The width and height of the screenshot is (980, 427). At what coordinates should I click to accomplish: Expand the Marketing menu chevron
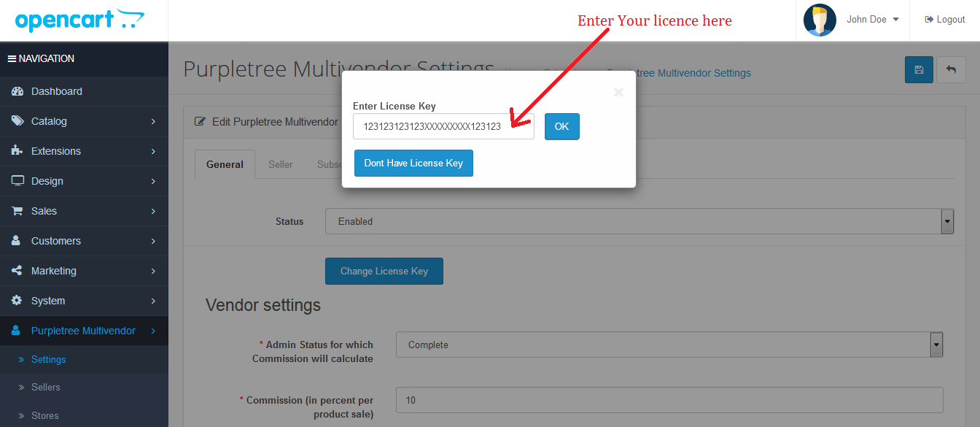click(x=153, y=271)
